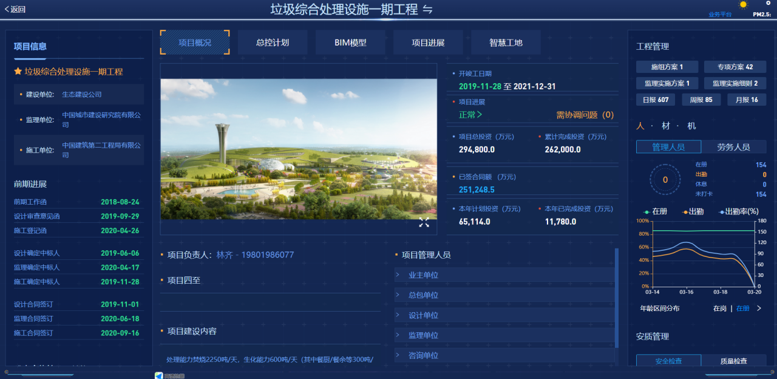Click the next arrow beside 年龄区间分布
Image resolution: width=778 pixels, height=379 pixels.
[x=759, y=309]
